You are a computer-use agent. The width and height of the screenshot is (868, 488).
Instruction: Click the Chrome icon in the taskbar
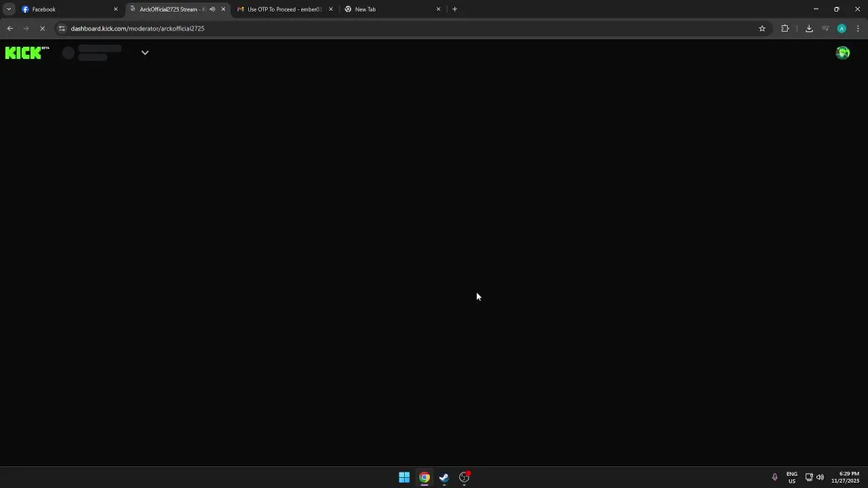tap(425, 477)
